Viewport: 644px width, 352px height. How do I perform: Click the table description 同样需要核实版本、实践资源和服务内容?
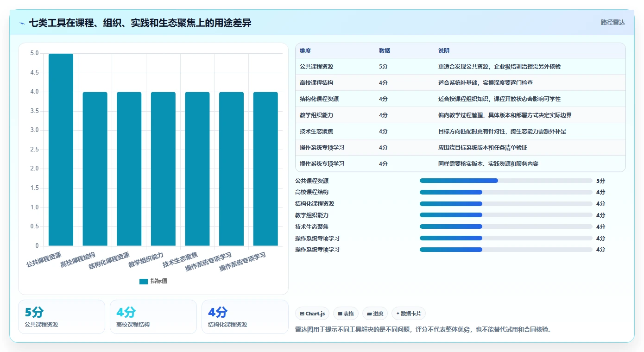pyautogui.click(x=488, y=164)
